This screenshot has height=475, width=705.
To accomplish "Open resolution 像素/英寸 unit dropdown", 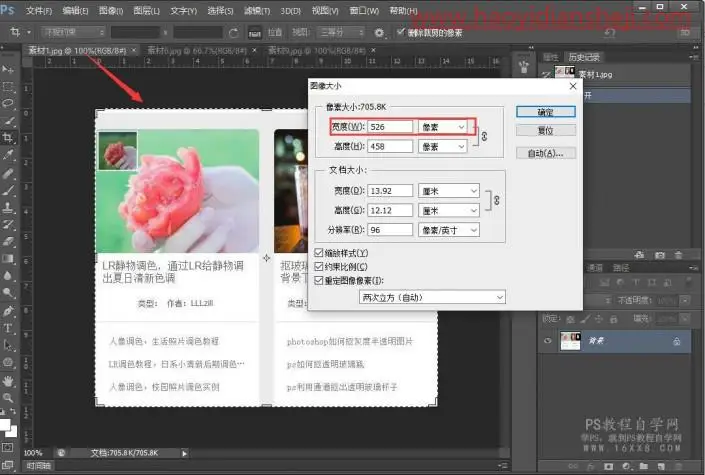I will 449,230.
